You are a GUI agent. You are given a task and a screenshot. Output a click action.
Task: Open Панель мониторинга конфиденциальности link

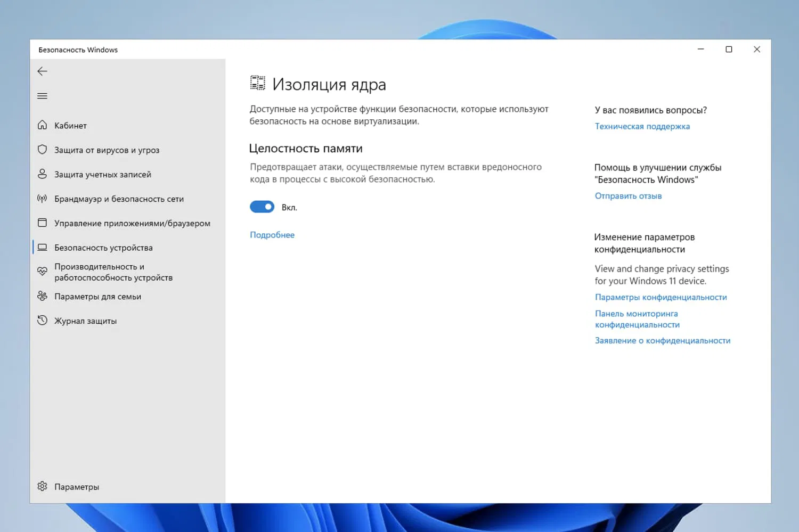(x=638, y=319)
